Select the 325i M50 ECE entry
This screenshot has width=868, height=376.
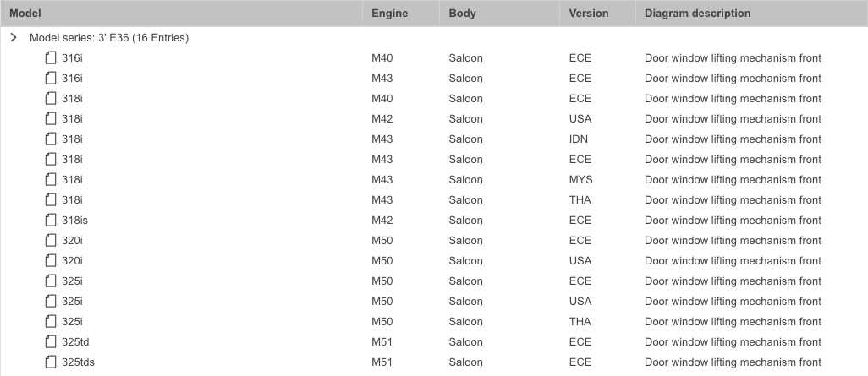[x=434, y=281]
